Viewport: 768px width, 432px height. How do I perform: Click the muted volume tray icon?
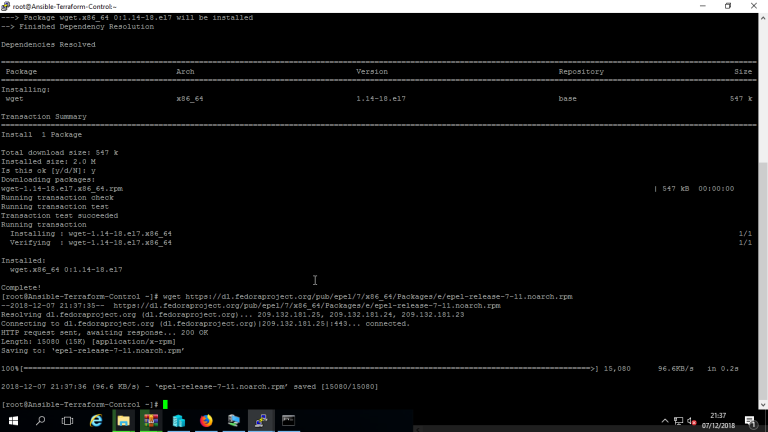[x=691, y=421]
